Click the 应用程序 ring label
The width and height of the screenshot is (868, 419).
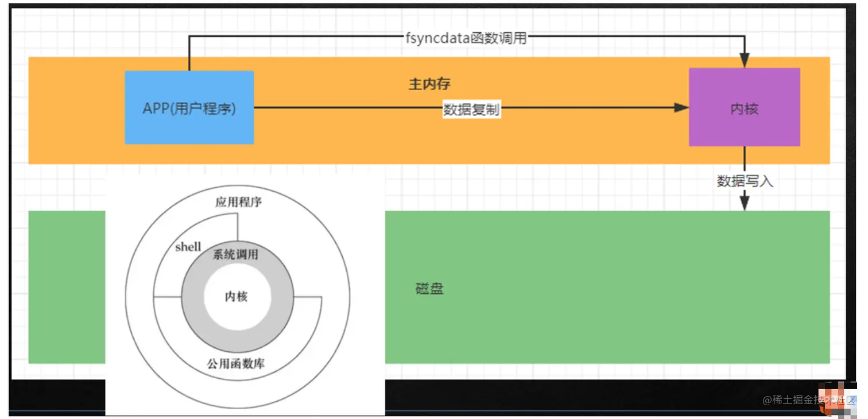pos(239,202)
